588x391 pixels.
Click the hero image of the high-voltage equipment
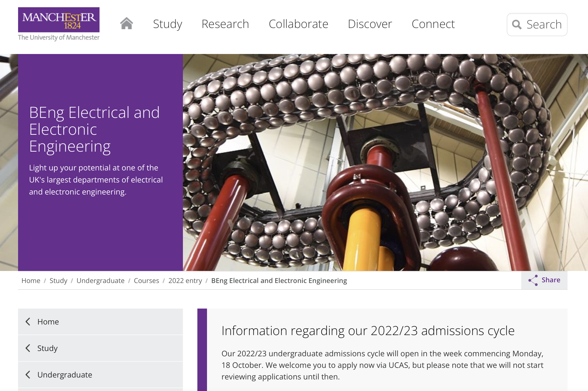(x=385, y=162)
